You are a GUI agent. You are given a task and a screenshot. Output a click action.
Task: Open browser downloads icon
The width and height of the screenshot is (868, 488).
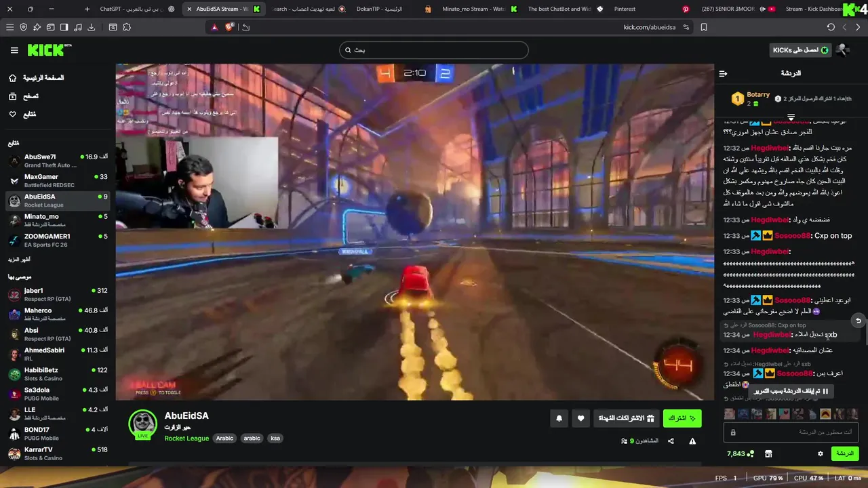pos(92,27)
